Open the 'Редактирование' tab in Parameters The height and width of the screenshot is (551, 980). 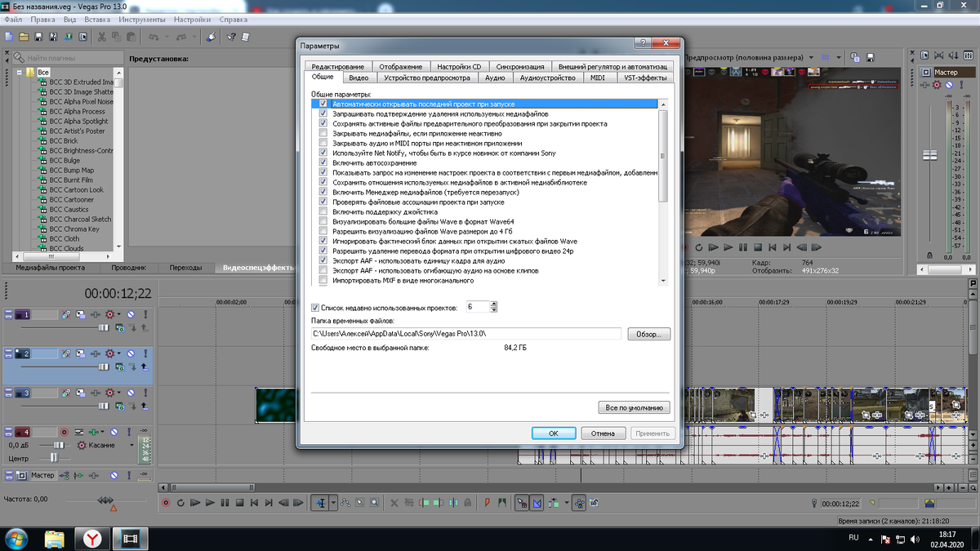[337, 66]
